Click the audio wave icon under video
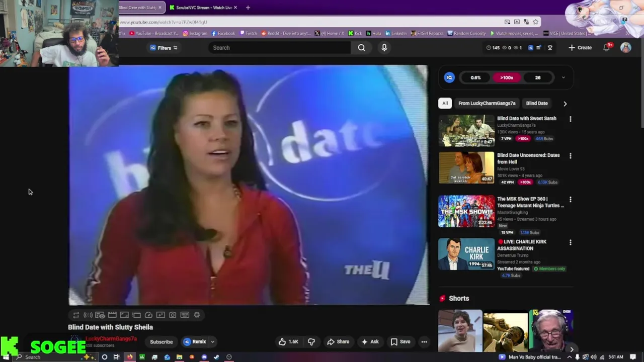Viewport: 644px width, 362px height. tap(88, 315)
